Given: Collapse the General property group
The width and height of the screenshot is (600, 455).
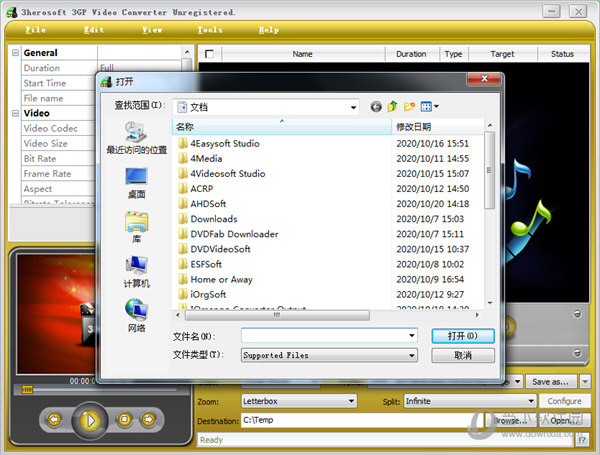Looking at the screenshot, I should [15, 53].
